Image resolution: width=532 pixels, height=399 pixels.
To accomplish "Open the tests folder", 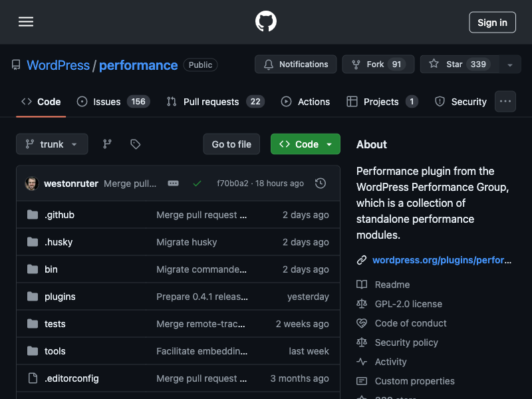I will coord(55,324).
